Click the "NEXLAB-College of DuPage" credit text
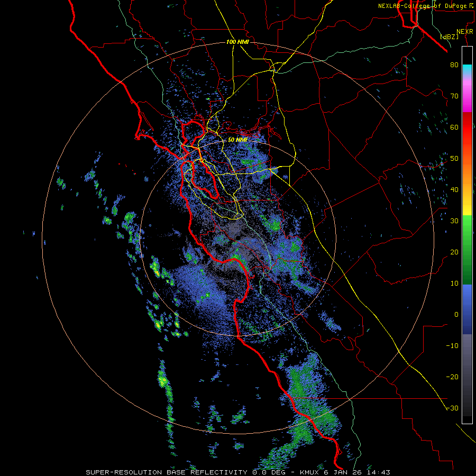This screenshot has height=476, width=476. click(x=424, y=6)
